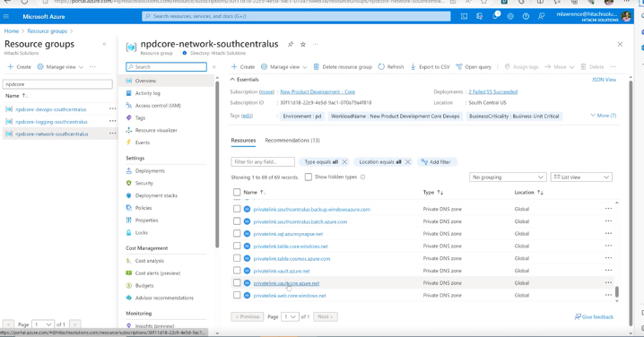This screenshot has height=337, width=644.
Task: Pin the npdcore-network-southcentralus resource group
Action: 291,44
